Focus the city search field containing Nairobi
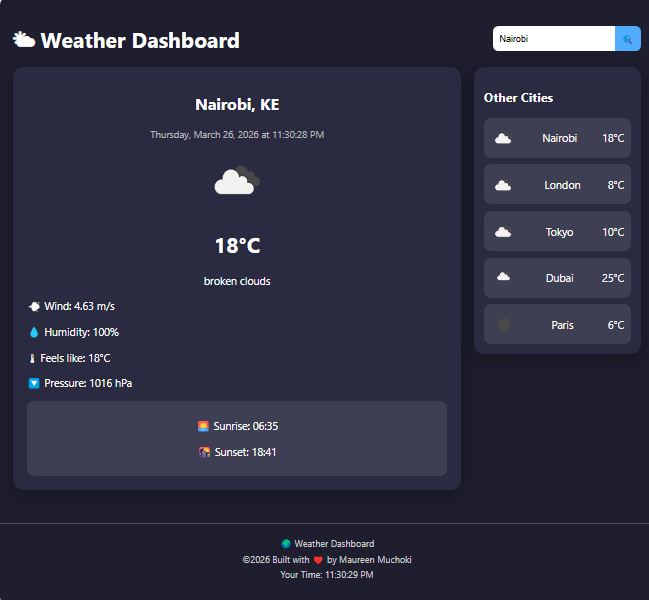This screenshot has height=600, width=649. (554, 39)
